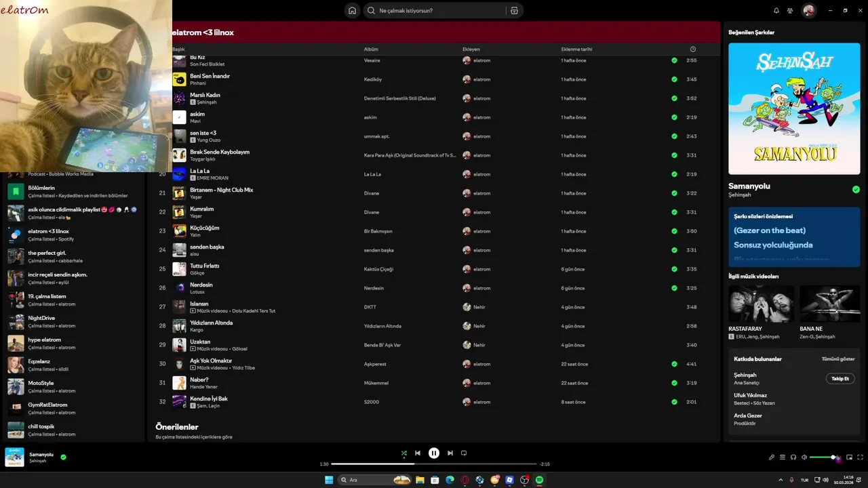Adjust the volume slider

click(823, 457)
